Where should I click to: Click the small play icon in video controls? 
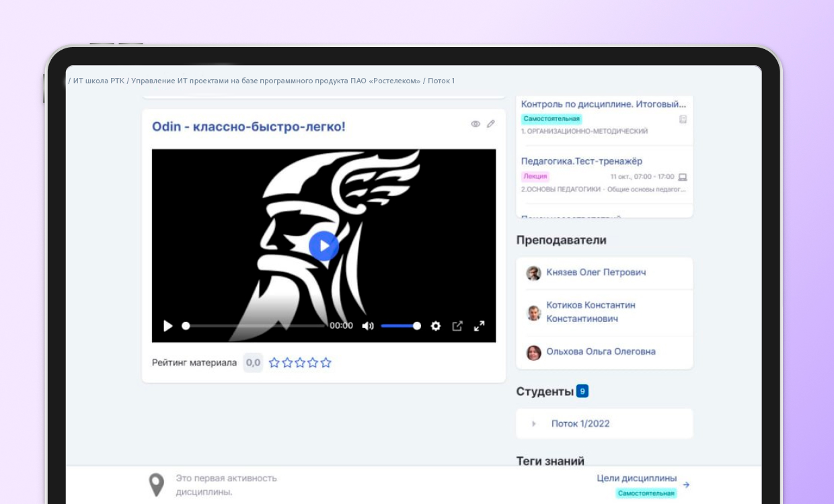point(168,326)
